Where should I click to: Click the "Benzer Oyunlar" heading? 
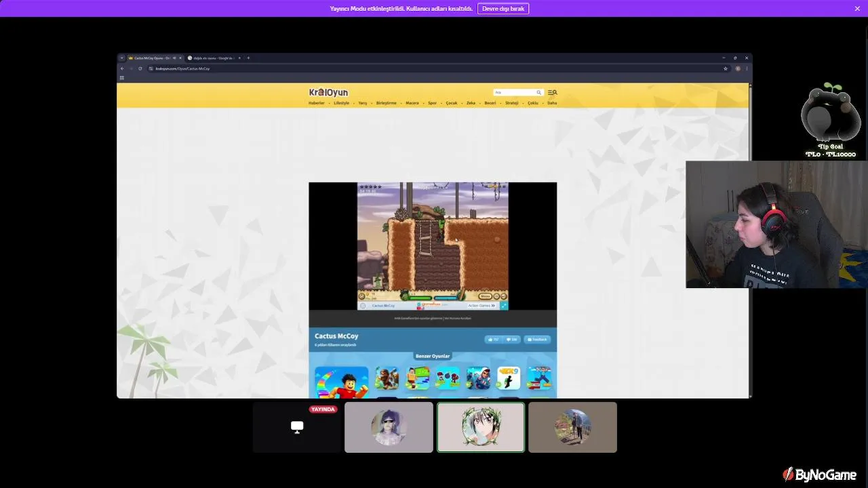433,356
